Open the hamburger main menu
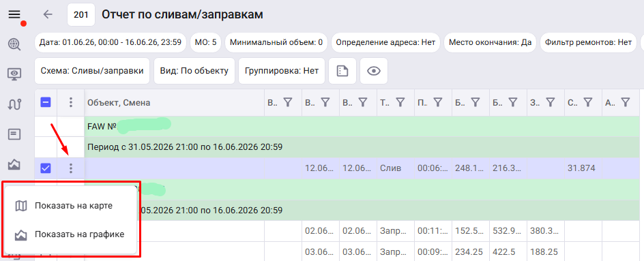Viewport: 644px width, 261px height. pyautogui.click(x=14, y=15)
